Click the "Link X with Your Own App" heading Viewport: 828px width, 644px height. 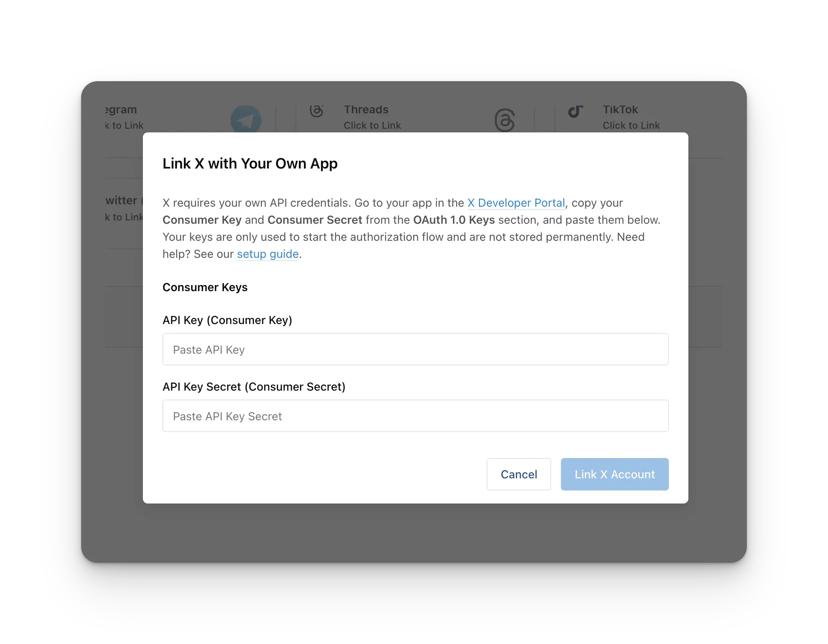(x=250, y=164)
